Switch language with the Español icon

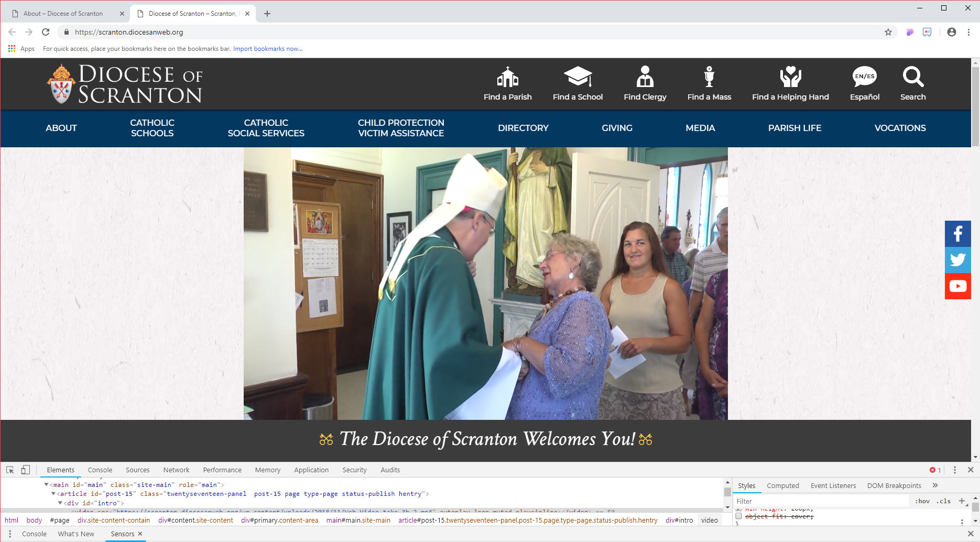864,77
